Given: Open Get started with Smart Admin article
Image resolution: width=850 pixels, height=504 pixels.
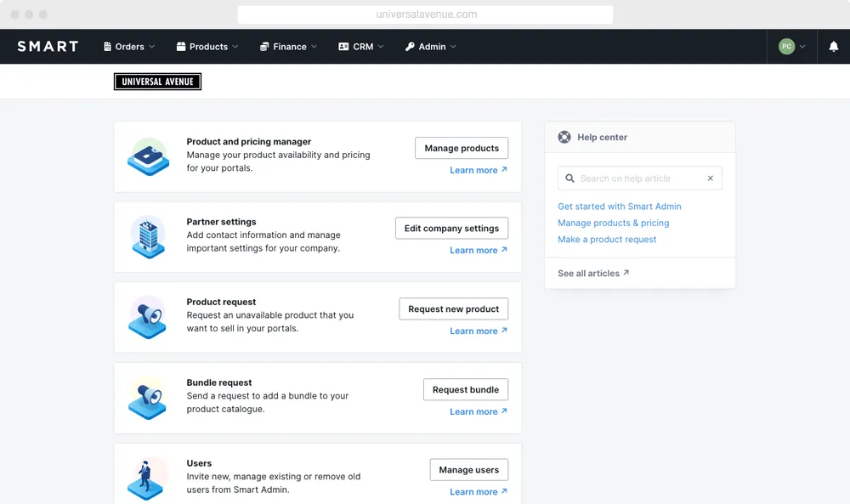Looking at the screenshot, I should [x=619, y=207].
